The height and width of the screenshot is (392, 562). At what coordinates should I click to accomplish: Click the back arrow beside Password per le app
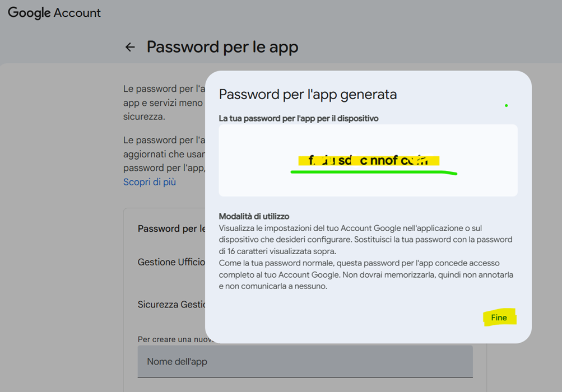130,48
